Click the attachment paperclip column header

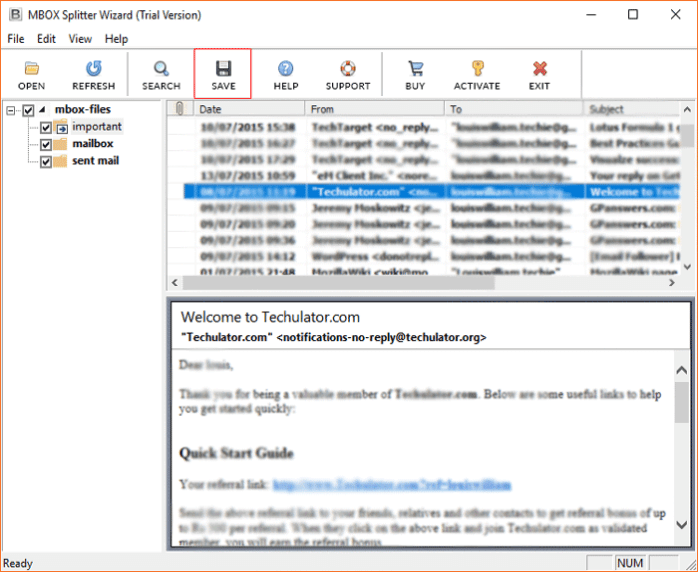pyautogui.click(x=180, y=109)
